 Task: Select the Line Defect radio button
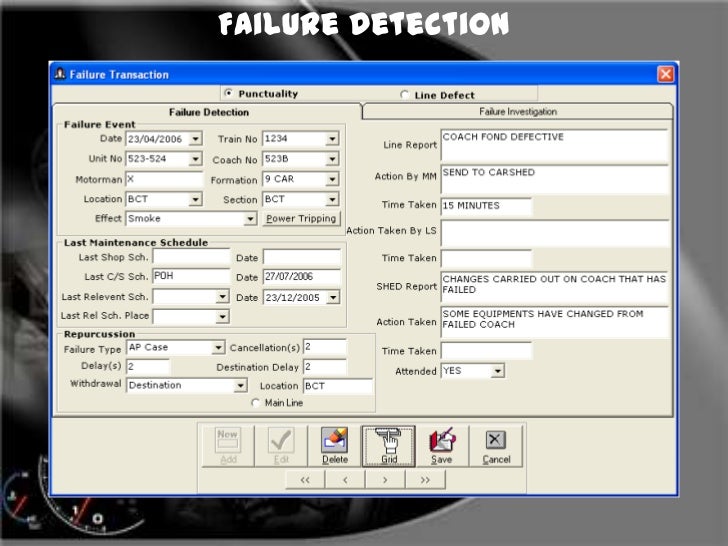(404, 95)
